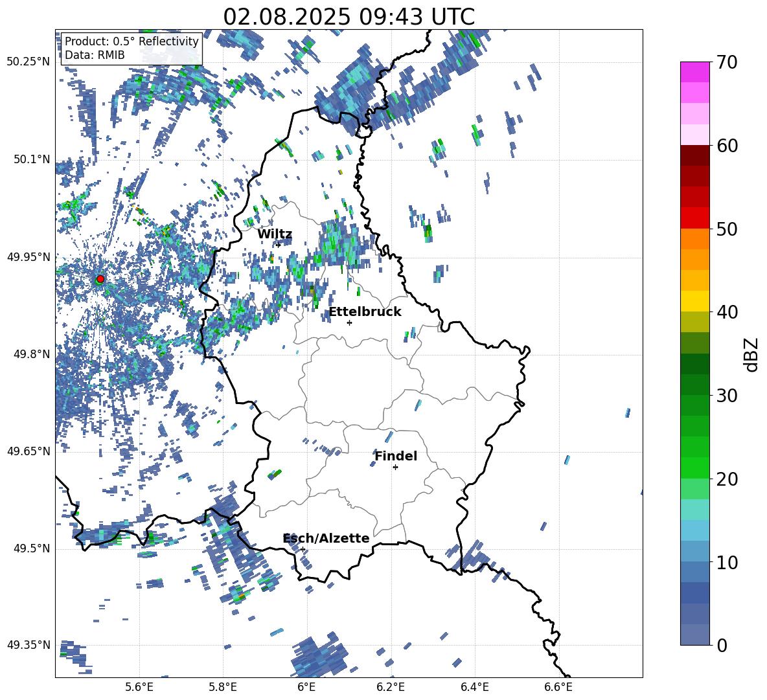Image resolution: width=767 pixels, height=700 pixels.
Task: Click the 49.95°N latitude label
Action: coord(29,257)
